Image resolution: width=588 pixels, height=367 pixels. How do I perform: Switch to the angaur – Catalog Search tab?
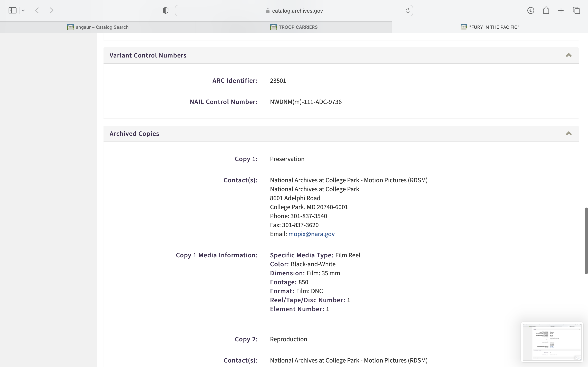tap(98, 27)
